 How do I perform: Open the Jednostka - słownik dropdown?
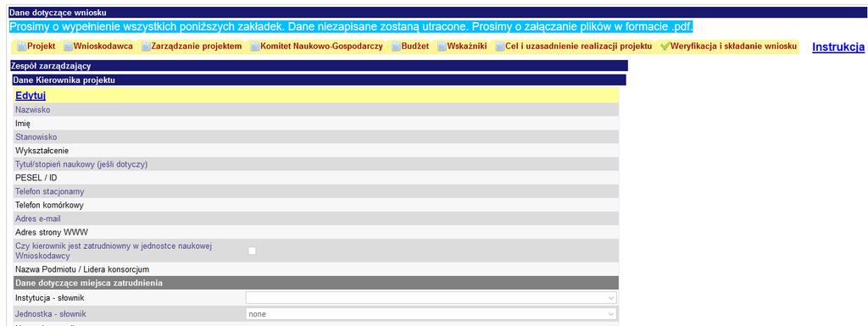[431, 314]
